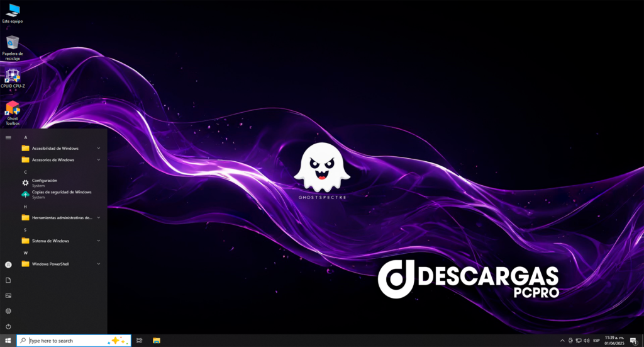Expand the Windows PowerShell folder chevron
The image size is (644, 347).
(x=99, y=264)
